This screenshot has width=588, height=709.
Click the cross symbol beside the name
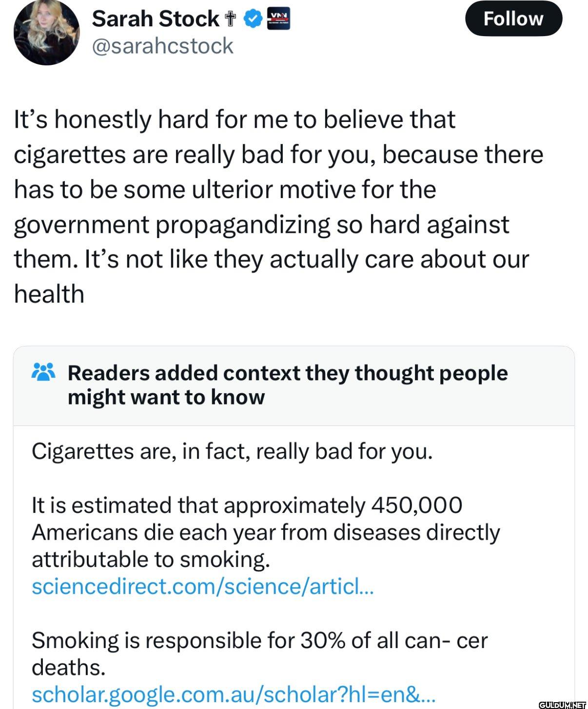coord(231,20)
